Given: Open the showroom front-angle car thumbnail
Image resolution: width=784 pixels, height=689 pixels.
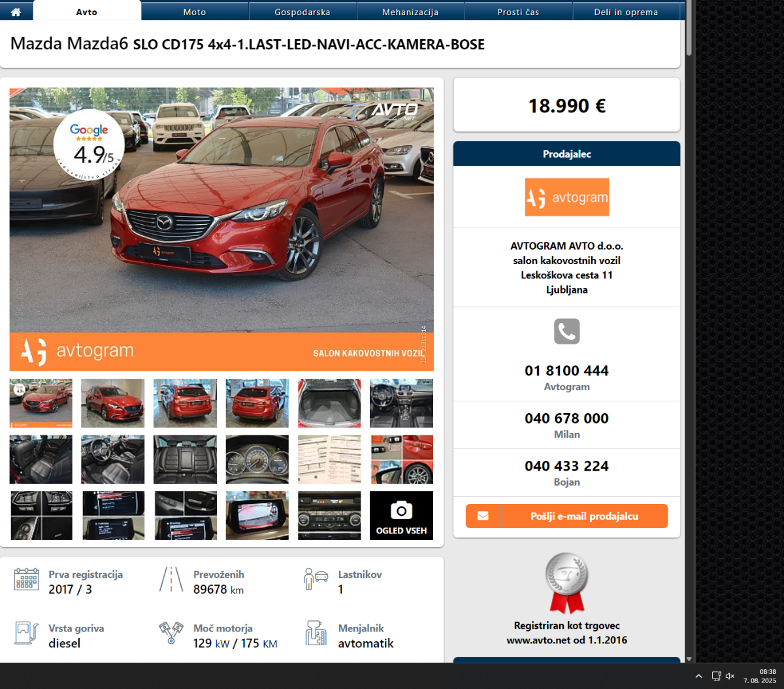Looking at the screenshot, I should pyautogui.click(x=113, y=403).
